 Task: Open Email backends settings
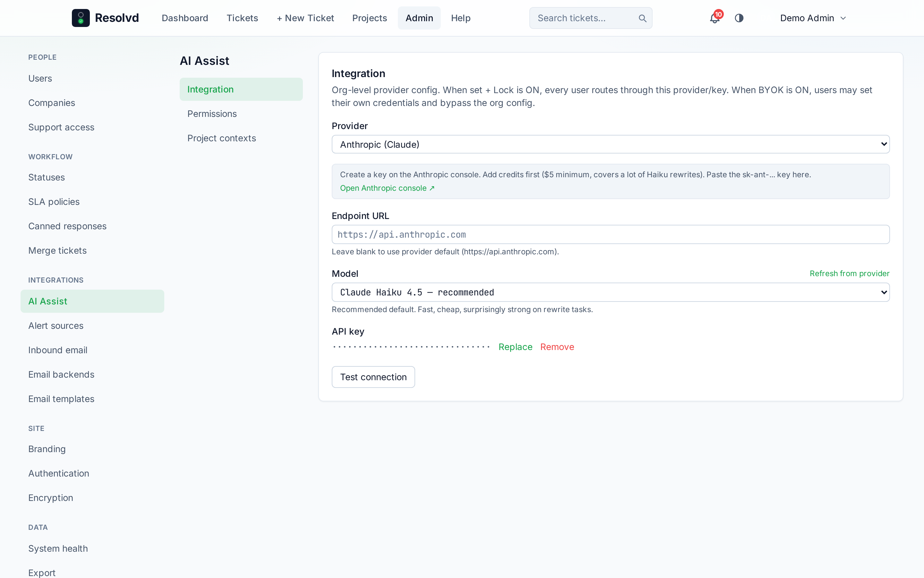click(92, 375)
